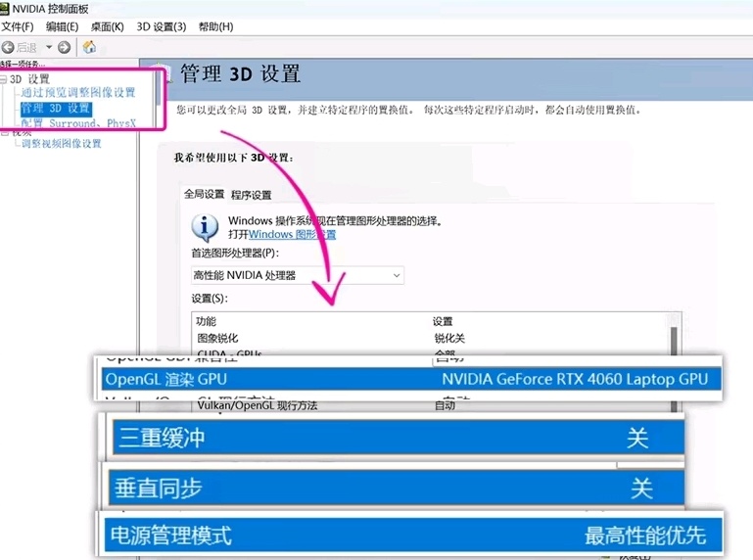Open the 3D 设置(3) menu

(161, 26)
